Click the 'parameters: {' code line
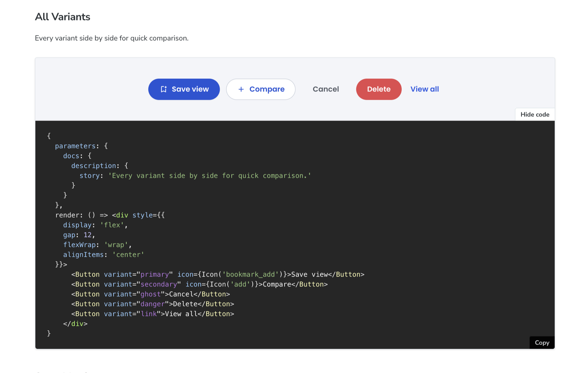This screenshot has width=588, height=373. point(81,146)
